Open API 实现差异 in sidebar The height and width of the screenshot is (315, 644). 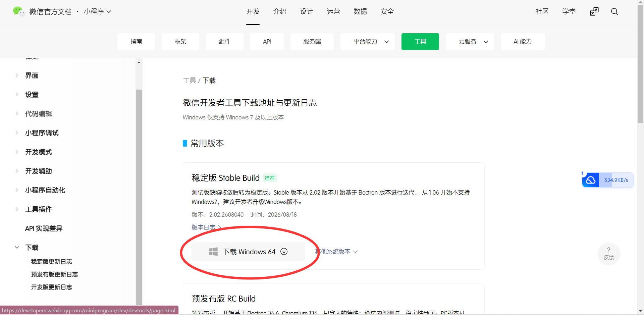click(44, 228)
